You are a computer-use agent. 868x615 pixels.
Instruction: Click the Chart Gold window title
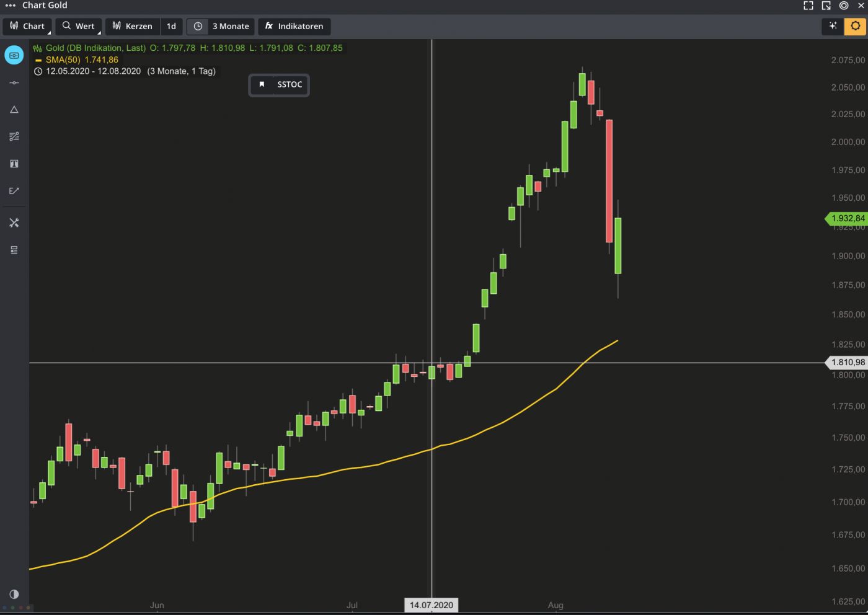(x=45, y=6)
